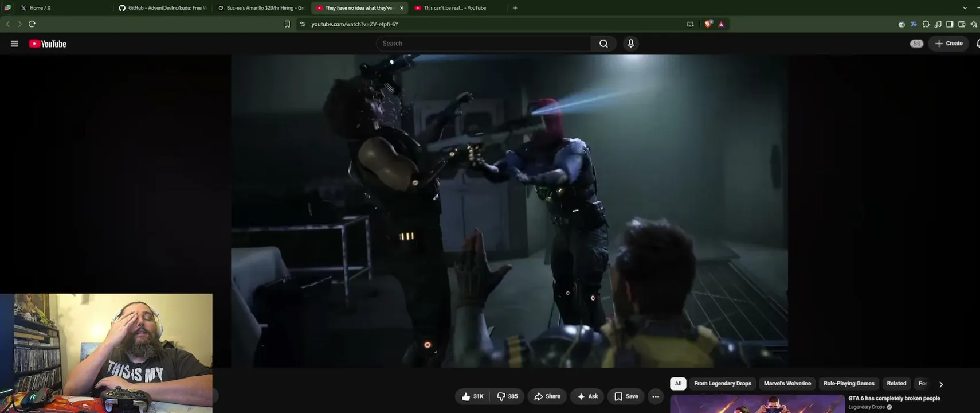The height and width of the screenshot is (413, 980).
Task: Open the Brave Wallet icon
Action: 962,24
